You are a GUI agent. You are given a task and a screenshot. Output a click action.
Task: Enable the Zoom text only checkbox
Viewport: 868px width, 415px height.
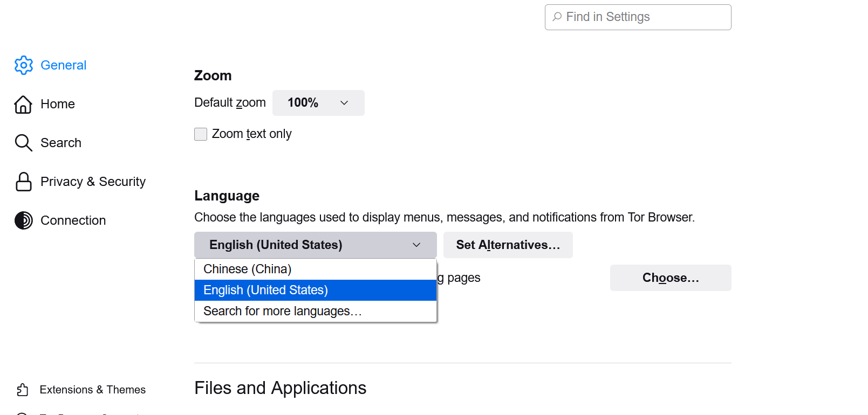pyautogui.click(x=201, y=134)
